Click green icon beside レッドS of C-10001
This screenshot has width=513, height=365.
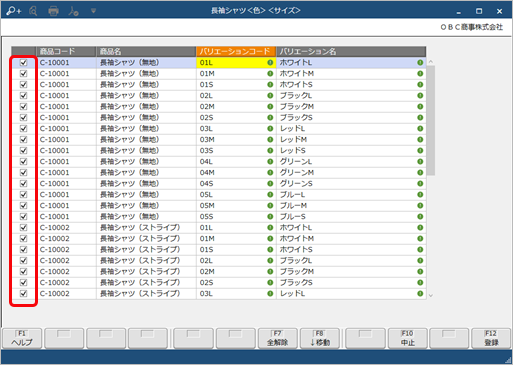point(420,151)
